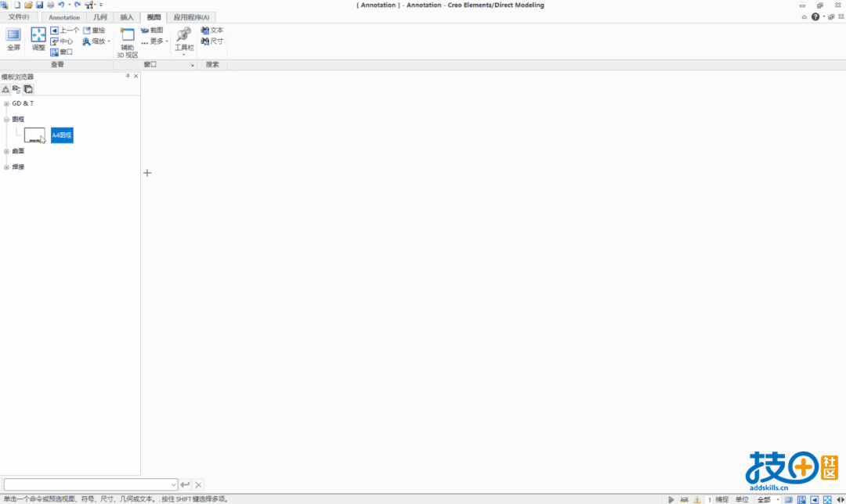This screenshot has height=504, width=846.
Task: Click the A4图框 thumbnail preview
Action: pyautogui.click(x=34, y=135)
